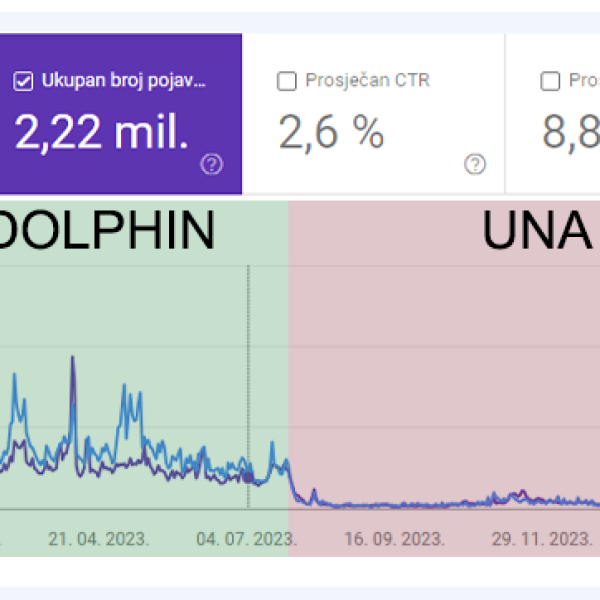Click the tallest spike in the chart
The image size is (600, 600).
(72, 358)
